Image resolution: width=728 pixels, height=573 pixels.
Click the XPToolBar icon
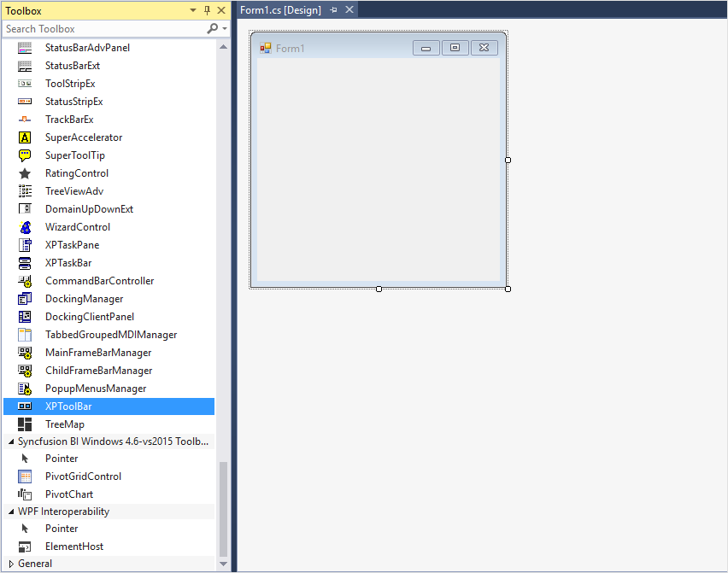point(25,406)
